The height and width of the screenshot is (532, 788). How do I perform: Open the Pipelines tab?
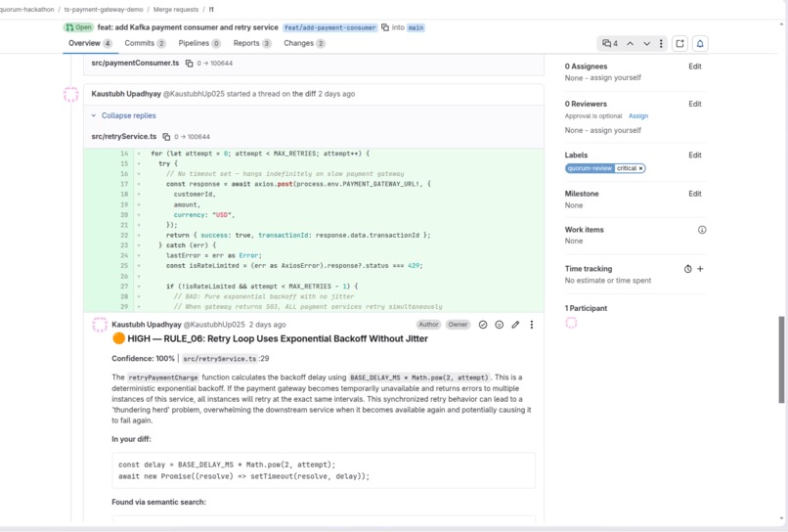[x=199, y=43]
